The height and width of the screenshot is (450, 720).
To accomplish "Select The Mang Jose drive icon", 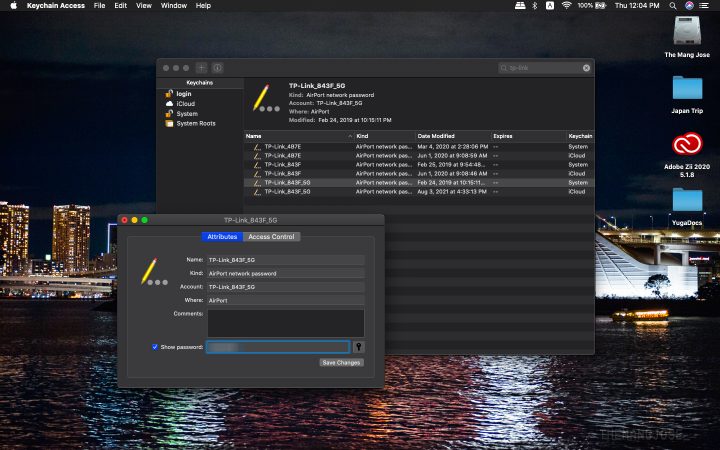I will 687,31.
